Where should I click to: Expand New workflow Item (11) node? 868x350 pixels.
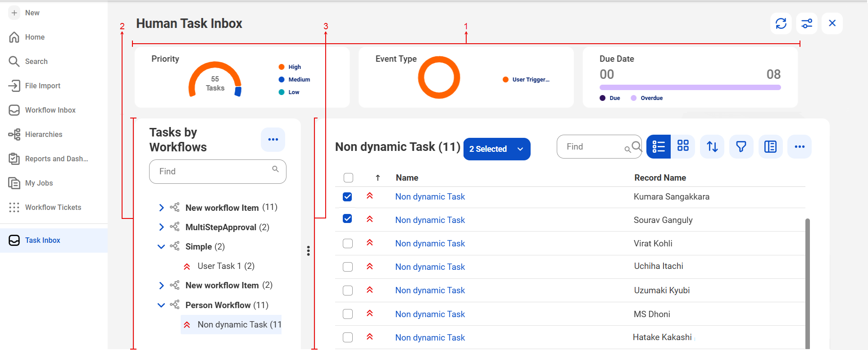click(161, 208)
